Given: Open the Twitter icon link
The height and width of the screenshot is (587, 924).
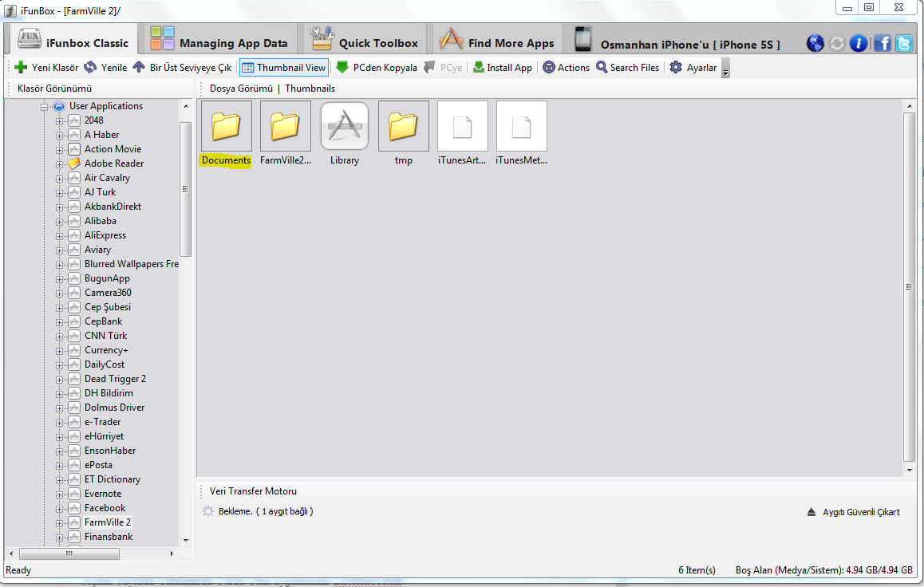Looking at the screenshot, I should point(904,43).
